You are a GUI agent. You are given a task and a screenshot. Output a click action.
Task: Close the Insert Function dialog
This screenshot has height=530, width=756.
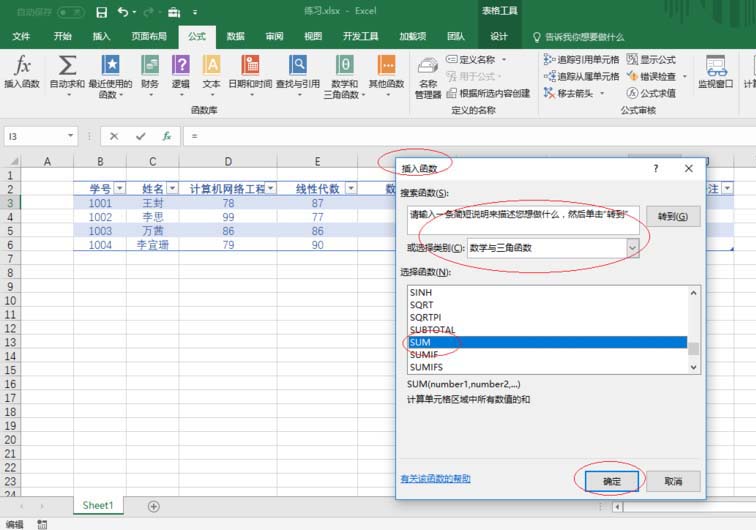tap(688, 168)
